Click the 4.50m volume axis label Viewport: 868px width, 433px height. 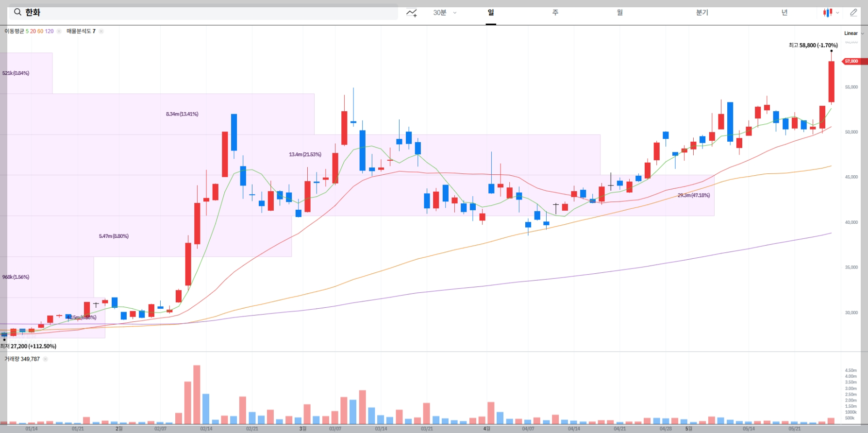coord(851,370)
